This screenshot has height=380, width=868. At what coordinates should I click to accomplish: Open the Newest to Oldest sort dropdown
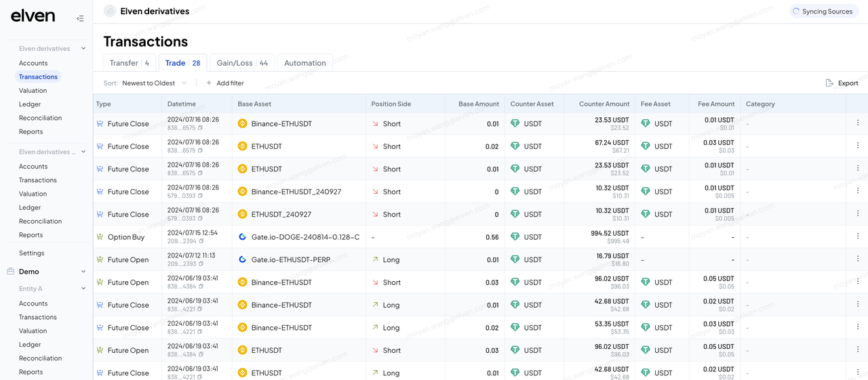154,83
